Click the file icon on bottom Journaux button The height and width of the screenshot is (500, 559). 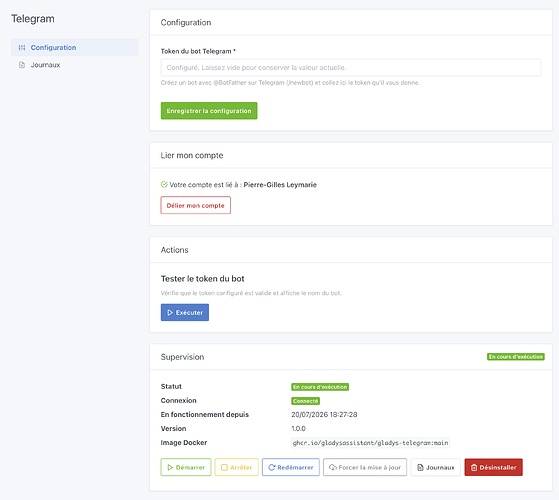(x=420, y=467)
